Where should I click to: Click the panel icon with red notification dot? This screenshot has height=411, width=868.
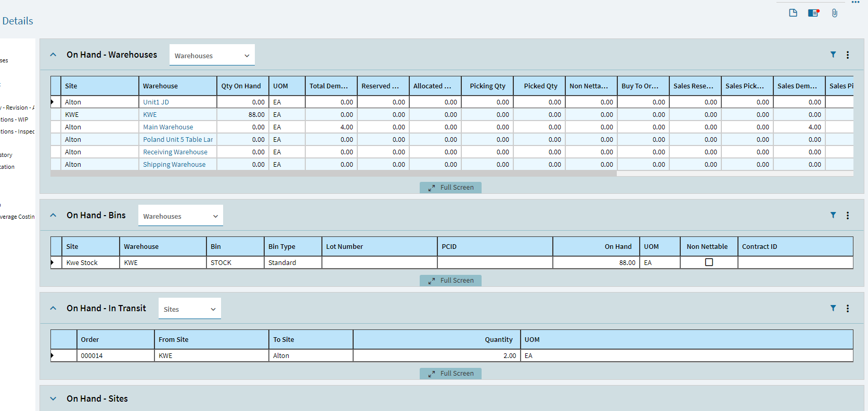tap(813, 13)
